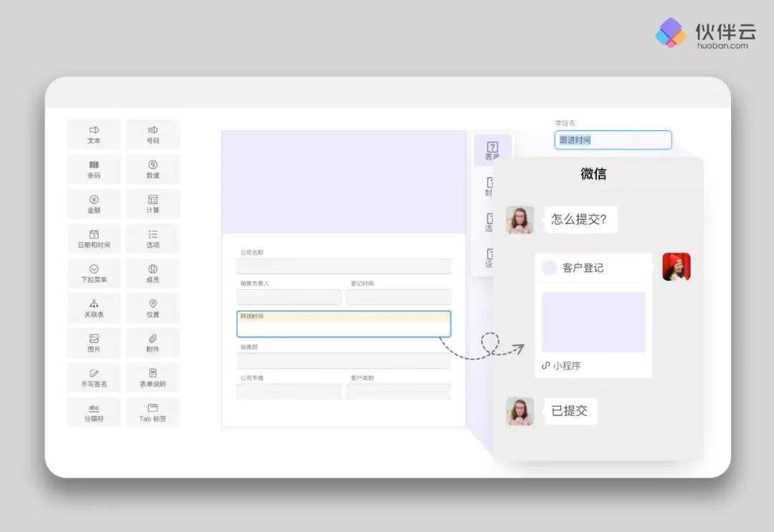The image size is (774, 532).
Task: Add the 下拉菜单 dropdown field type
Action: click(x=94, y=274)
